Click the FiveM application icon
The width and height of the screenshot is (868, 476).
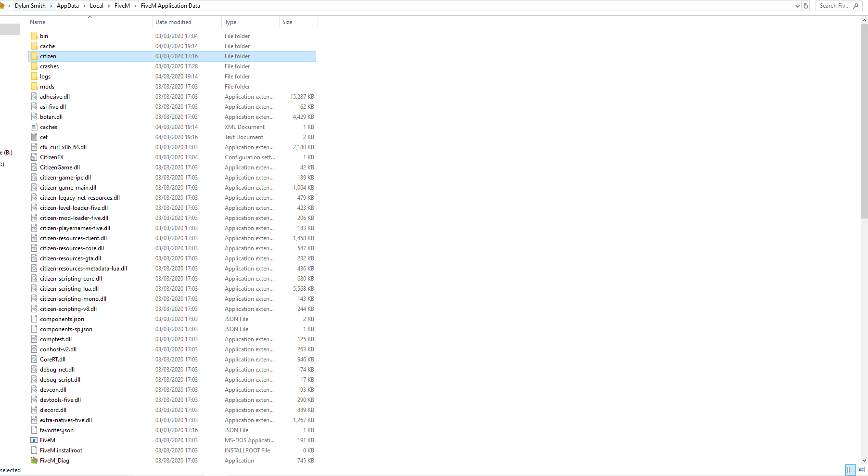pyautogui.click(x=34, y=440)
